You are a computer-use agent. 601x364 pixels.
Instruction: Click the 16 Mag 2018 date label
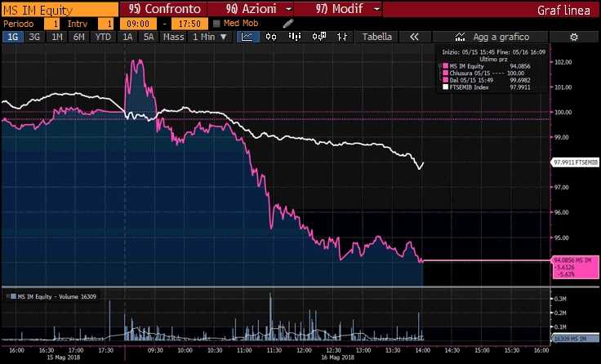click(x=338, y=357)
